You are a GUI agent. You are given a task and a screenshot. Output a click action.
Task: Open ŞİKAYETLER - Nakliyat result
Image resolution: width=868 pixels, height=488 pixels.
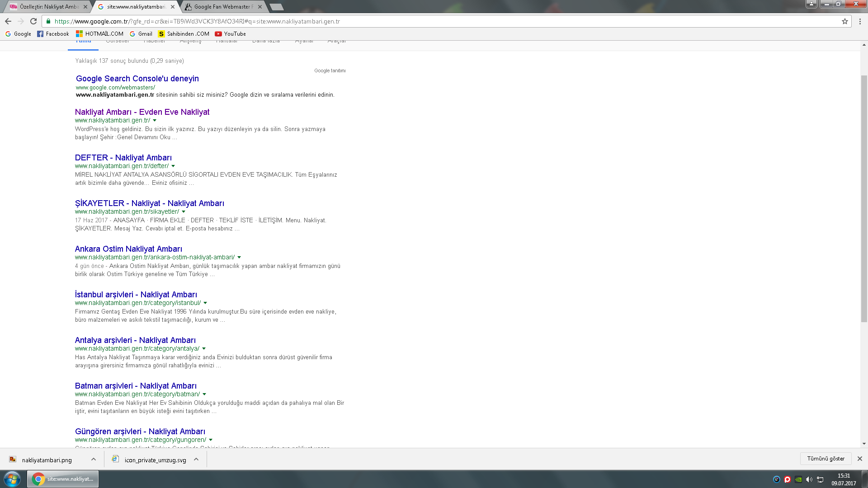click(x=150, y=203)
